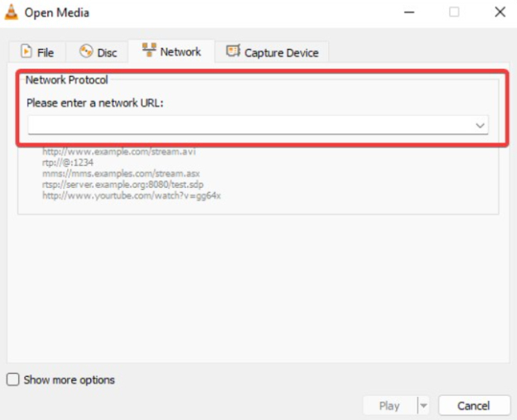The height and width of the screenshot is (420, 517).
Task: Enable the Show more options checkbox
Action: click(13, 379)
